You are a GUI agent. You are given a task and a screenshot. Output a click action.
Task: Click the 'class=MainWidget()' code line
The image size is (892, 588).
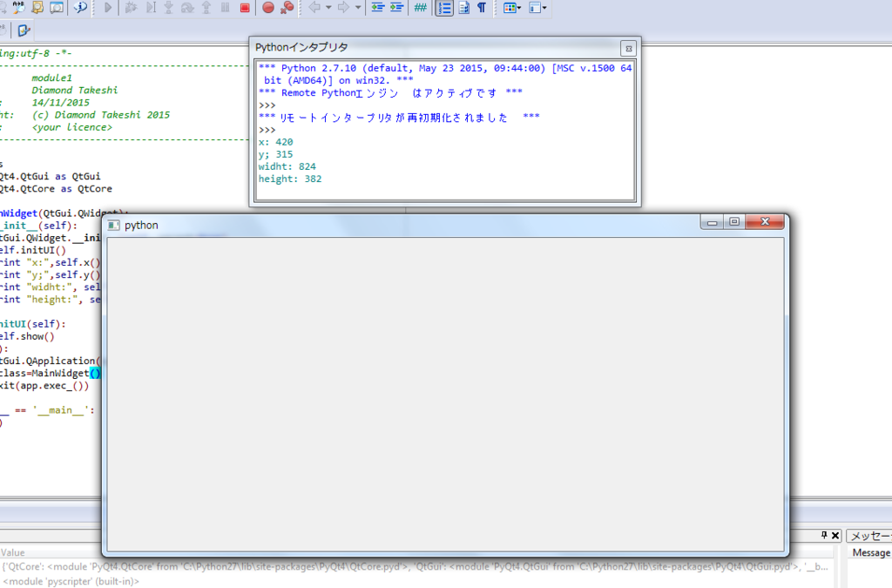point(50,373)
